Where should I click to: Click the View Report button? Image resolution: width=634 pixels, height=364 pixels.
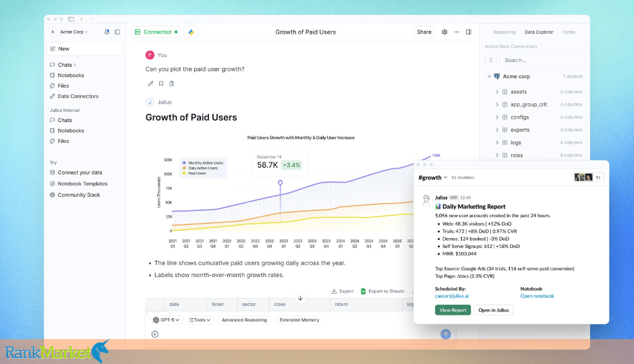[453, 310]
